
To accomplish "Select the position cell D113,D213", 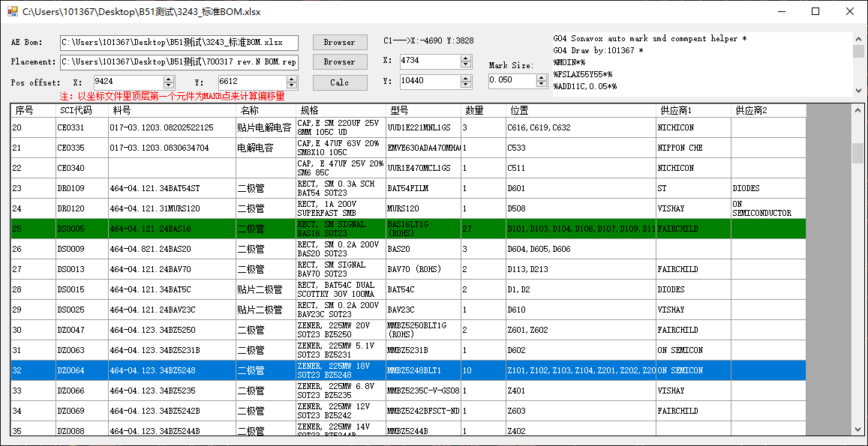I will (x=581, y=270).
